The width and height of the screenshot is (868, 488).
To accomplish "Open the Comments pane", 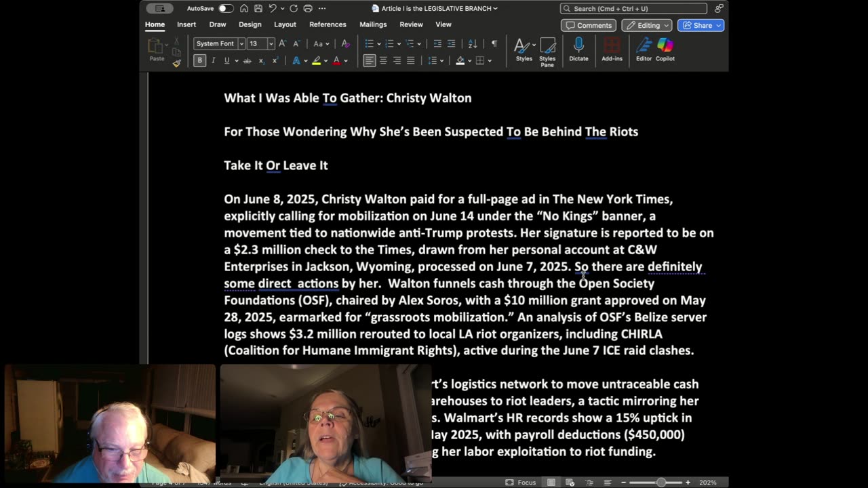I will point(589,25).
